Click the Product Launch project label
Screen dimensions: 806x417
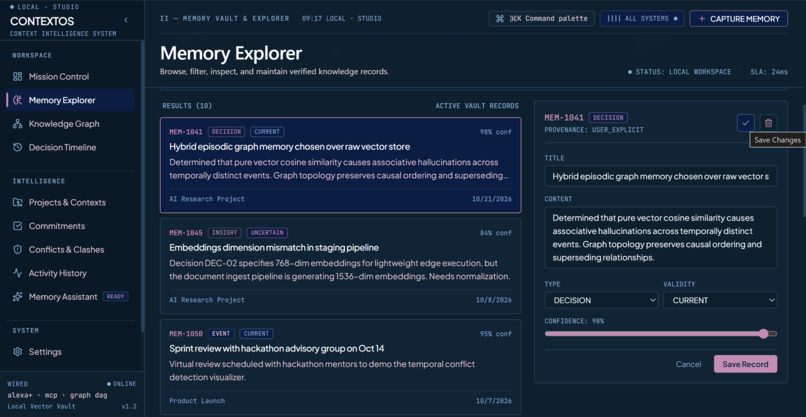[197, 401]
